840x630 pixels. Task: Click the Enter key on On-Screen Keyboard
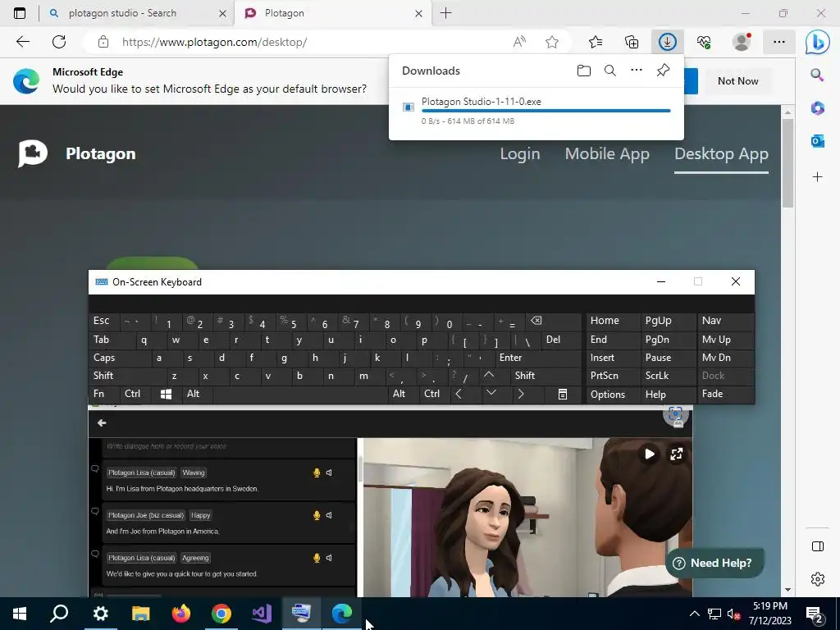[538, 358]
